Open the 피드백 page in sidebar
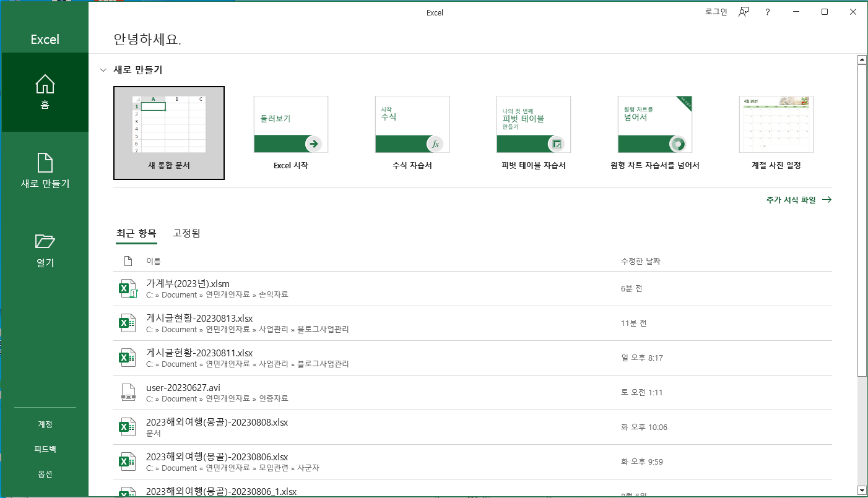 (45, 449)
